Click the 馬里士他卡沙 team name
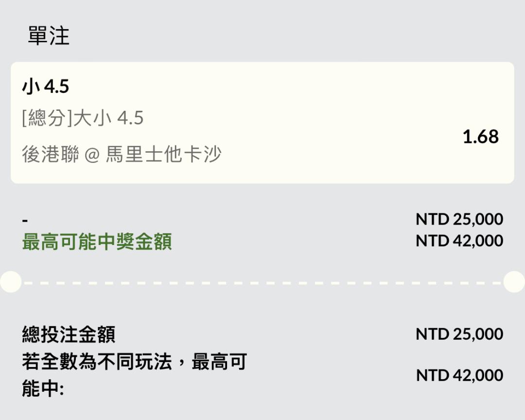Viewport: 525px width, 420px height. click(x=163, y=154)
